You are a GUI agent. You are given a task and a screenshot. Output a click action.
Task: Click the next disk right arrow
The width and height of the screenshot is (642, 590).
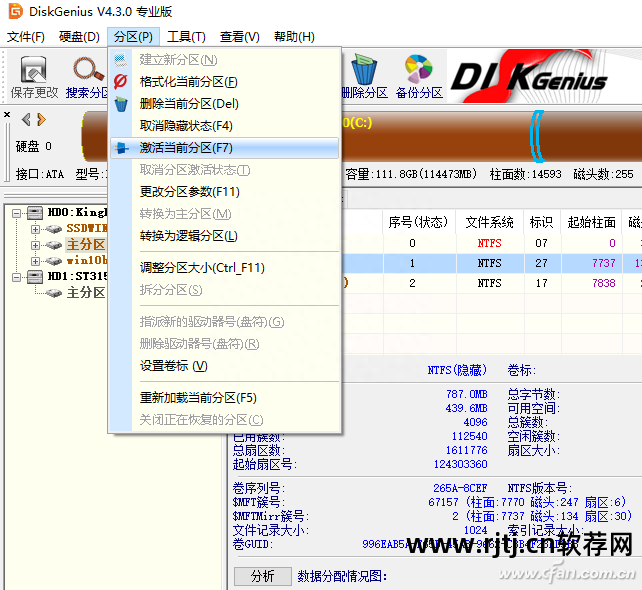[x=41, y=120]
